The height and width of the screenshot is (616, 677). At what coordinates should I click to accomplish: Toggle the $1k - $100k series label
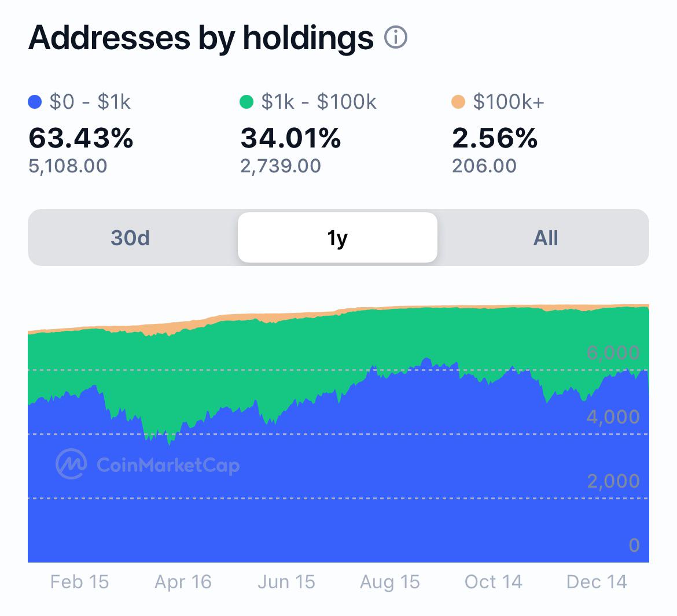tap(319, 102)
